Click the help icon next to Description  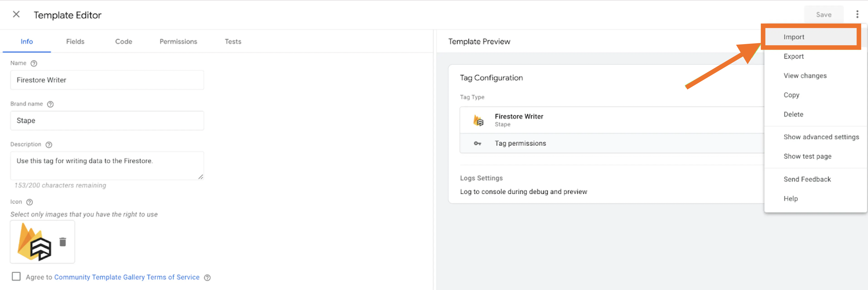coord(49,144)
